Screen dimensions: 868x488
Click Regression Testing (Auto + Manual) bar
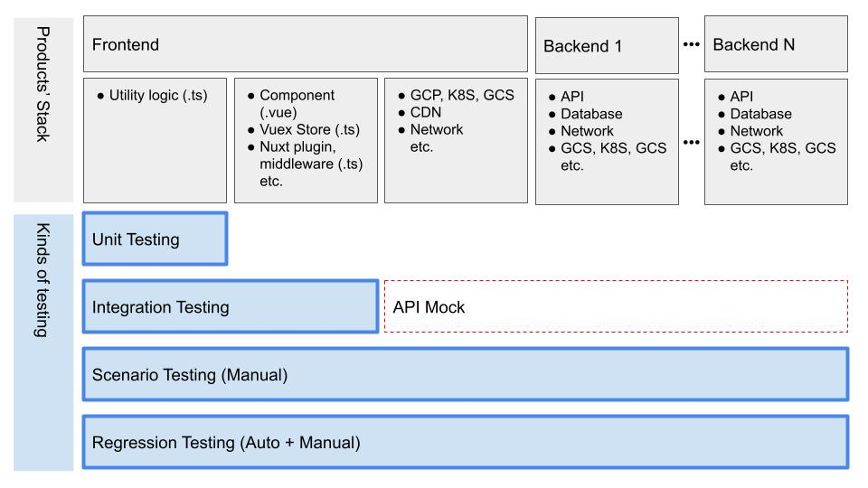[x=465, y=442]
